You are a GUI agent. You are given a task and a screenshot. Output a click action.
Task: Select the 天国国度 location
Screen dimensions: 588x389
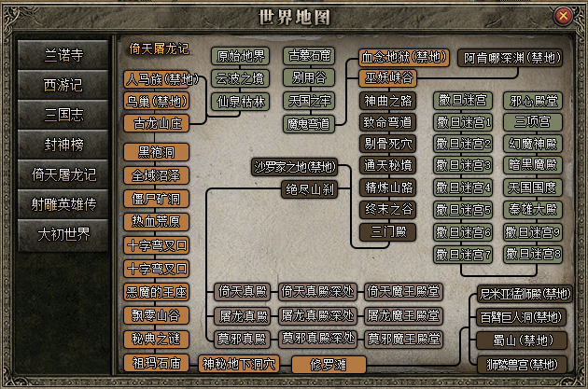pos(533,188)
